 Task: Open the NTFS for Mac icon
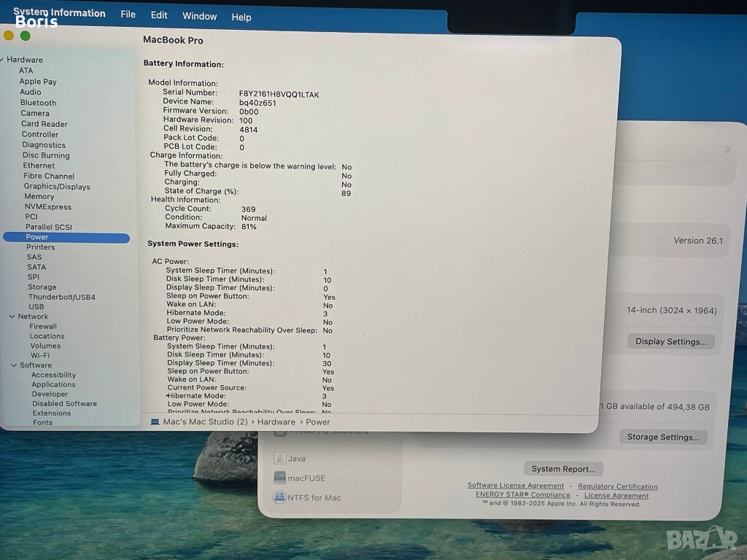279,497
